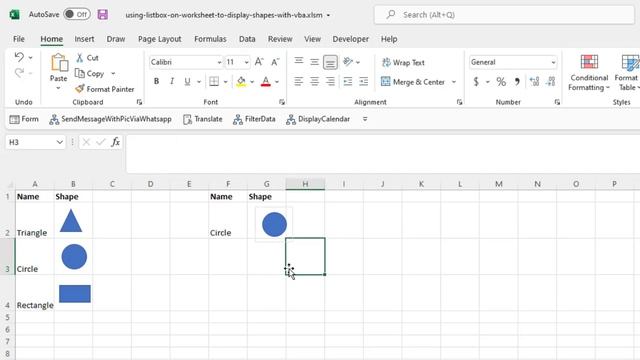Click the Orientation text-angle icon
Viewport: 640px width, 360px height.
348,62
